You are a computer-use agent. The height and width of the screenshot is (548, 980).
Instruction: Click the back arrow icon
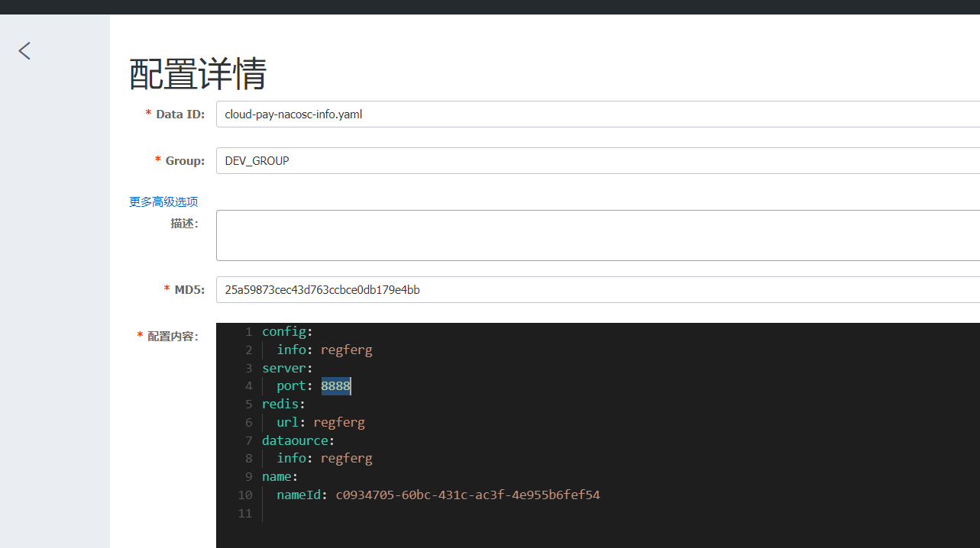click(x=25, y=51)
